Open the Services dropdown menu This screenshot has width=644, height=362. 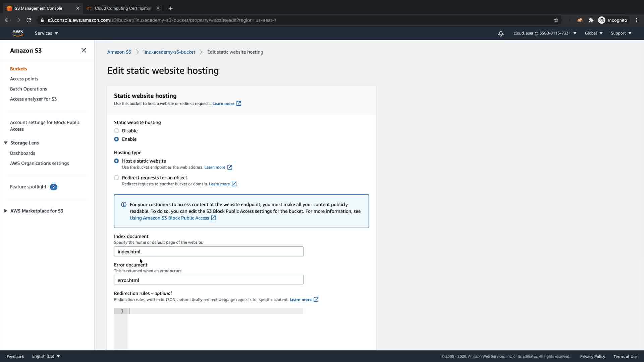(x=46, y=33)
